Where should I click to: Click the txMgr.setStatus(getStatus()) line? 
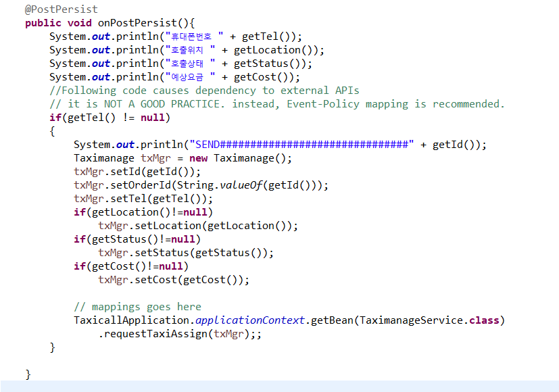186,253
